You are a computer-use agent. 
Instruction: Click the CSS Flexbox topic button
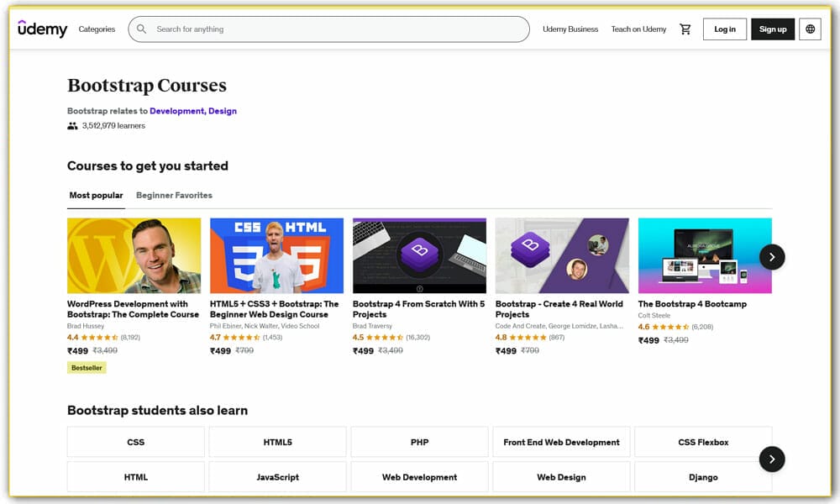703,441
